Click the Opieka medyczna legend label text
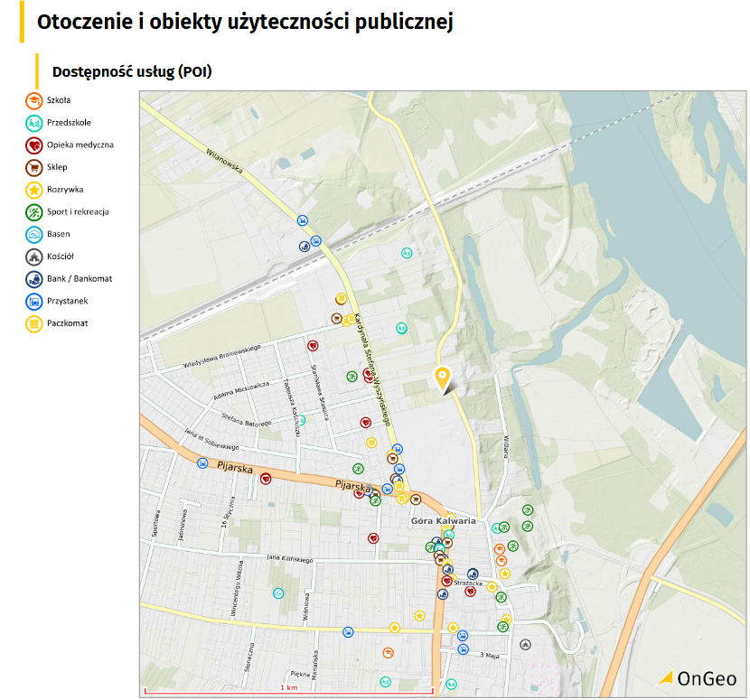Viewport: 750px width, 700px height. (x=80, y=145)
